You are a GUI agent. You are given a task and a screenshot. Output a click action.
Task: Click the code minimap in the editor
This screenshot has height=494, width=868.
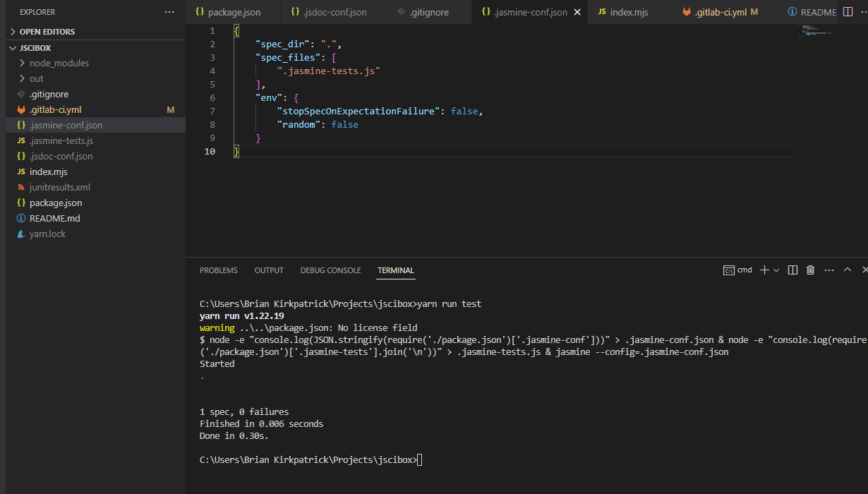[816, 30]
